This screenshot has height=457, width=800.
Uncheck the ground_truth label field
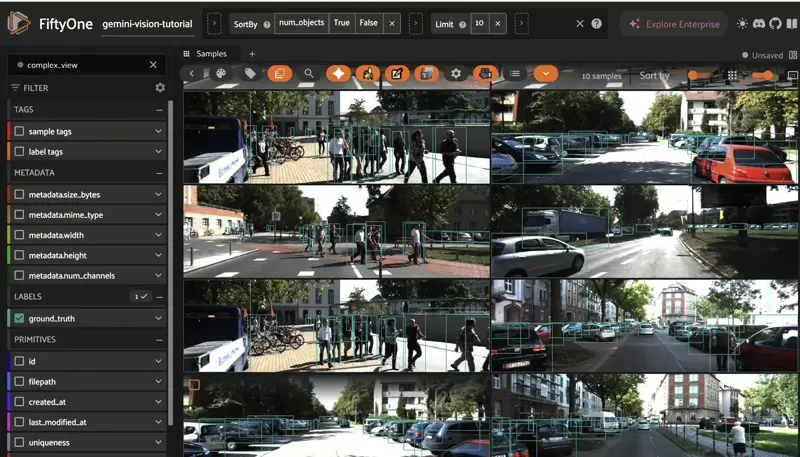(19, 319)
